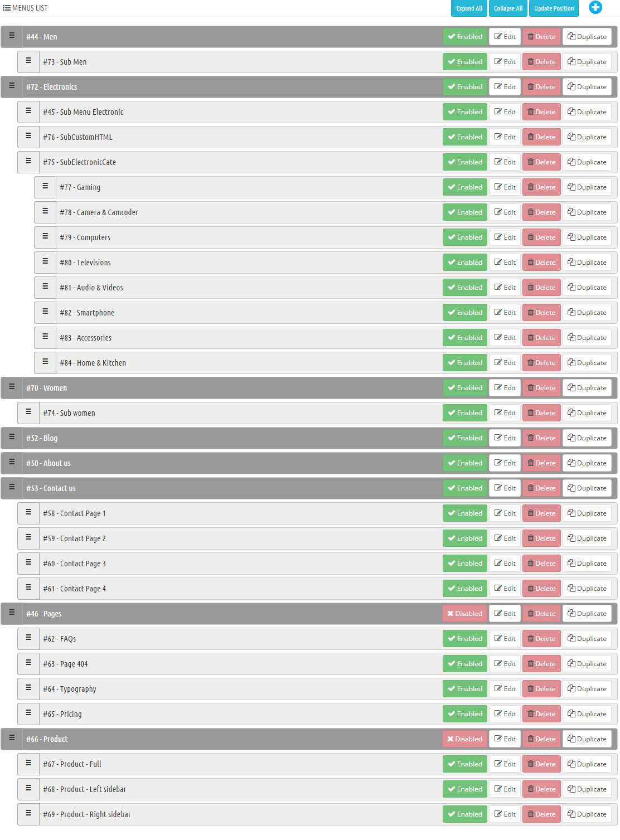The height and width of the screenshot is (840, 620).
Task: Duplicate the #82 Smartphone menu item
Action: (587, 313)
